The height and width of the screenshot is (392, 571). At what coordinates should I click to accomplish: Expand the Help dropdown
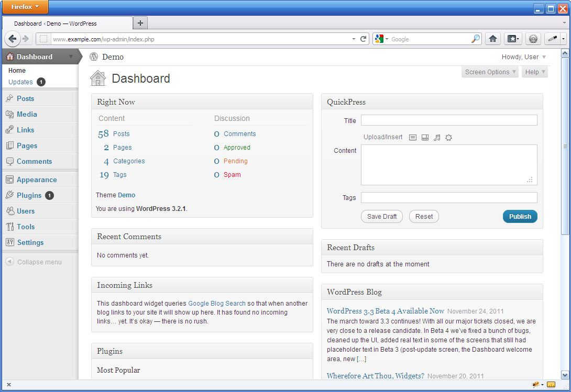(535, 72)
